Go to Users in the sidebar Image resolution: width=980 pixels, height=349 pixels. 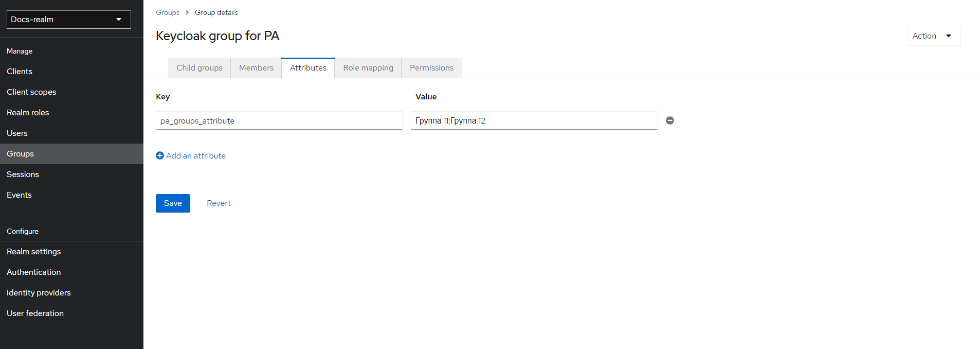pos(17,133)
